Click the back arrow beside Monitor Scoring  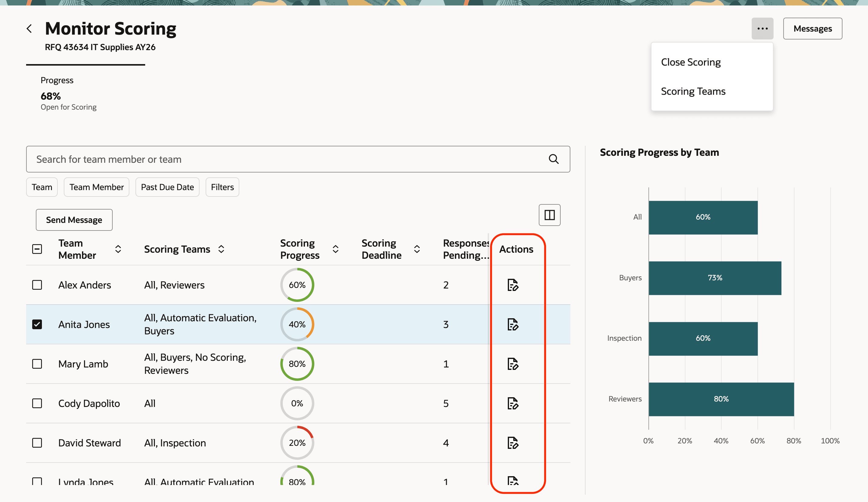point(30,29)
